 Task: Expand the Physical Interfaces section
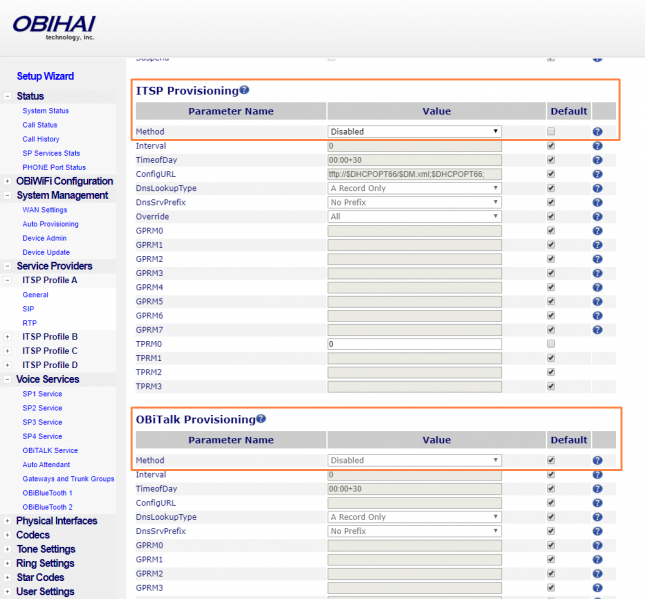pos(7,521)
